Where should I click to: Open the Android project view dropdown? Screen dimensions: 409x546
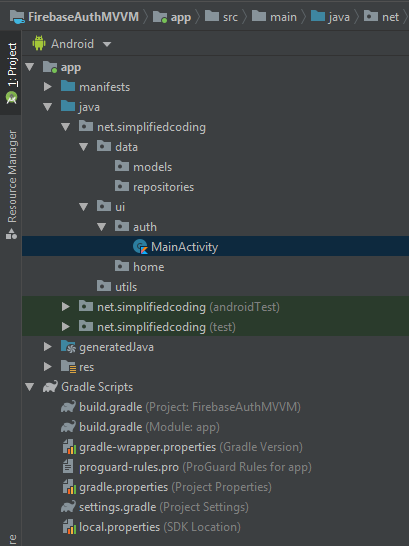pos(107,44)
